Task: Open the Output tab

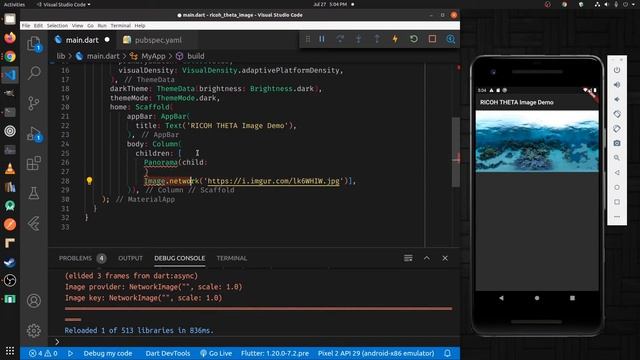Action: point(131,258)
